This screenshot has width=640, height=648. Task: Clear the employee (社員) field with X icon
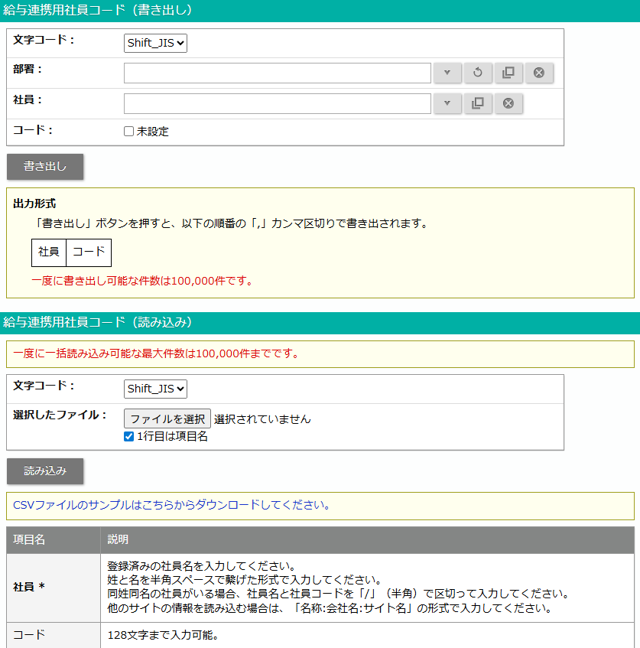(508, 104)
